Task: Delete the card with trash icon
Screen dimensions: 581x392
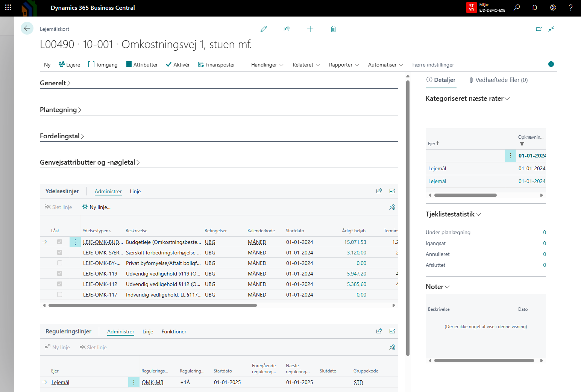Action: (x=333, y=29)
